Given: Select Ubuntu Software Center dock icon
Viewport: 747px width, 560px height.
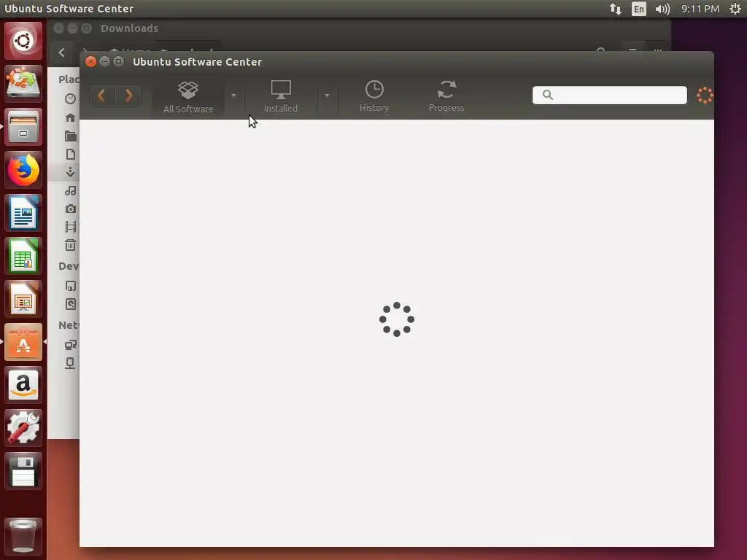Looking at the screenshot, I should [x=23, y=342].
